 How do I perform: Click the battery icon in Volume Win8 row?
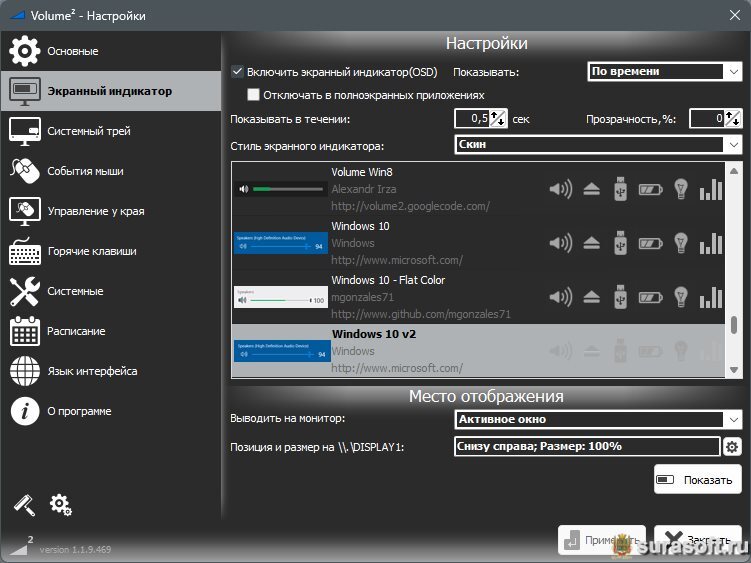click(x=650, y=188)
